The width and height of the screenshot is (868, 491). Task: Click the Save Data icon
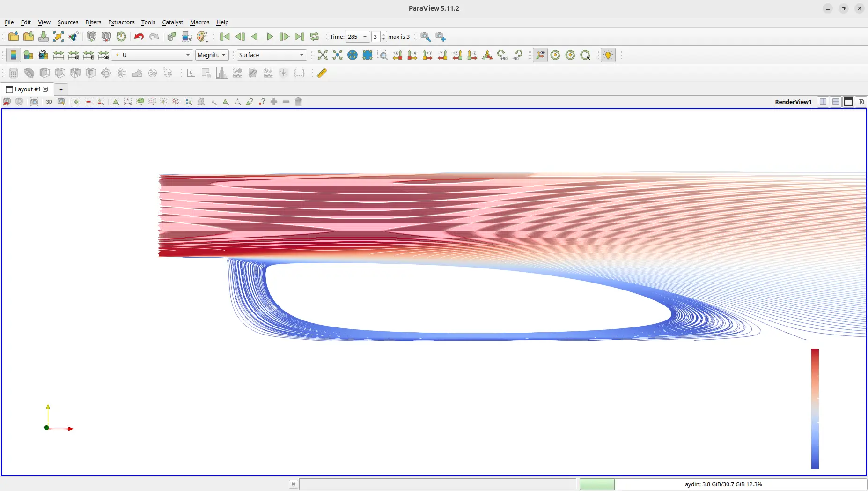(x=44, y=37)
